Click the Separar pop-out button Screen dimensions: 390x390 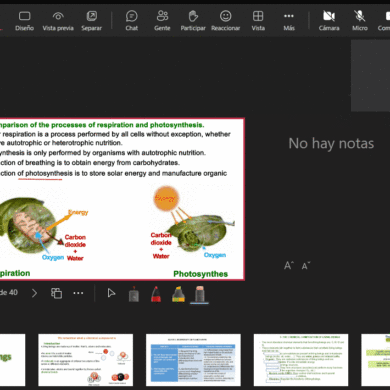92,21
